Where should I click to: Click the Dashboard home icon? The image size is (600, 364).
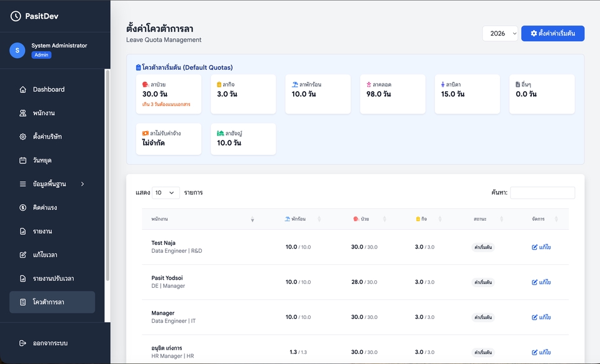point(23,89)
